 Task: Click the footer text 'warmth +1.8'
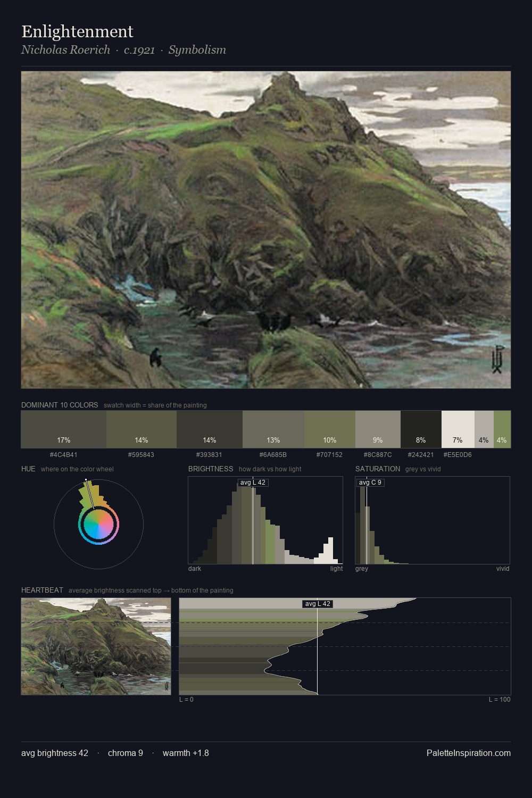tap(186, 753)
